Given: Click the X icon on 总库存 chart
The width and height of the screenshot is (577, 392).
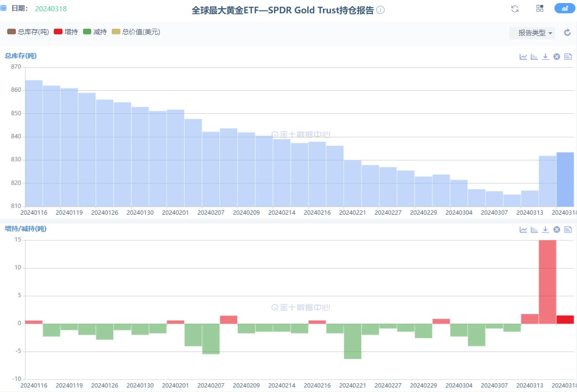Looking at the screenshot, I should (x=557, y=57).
